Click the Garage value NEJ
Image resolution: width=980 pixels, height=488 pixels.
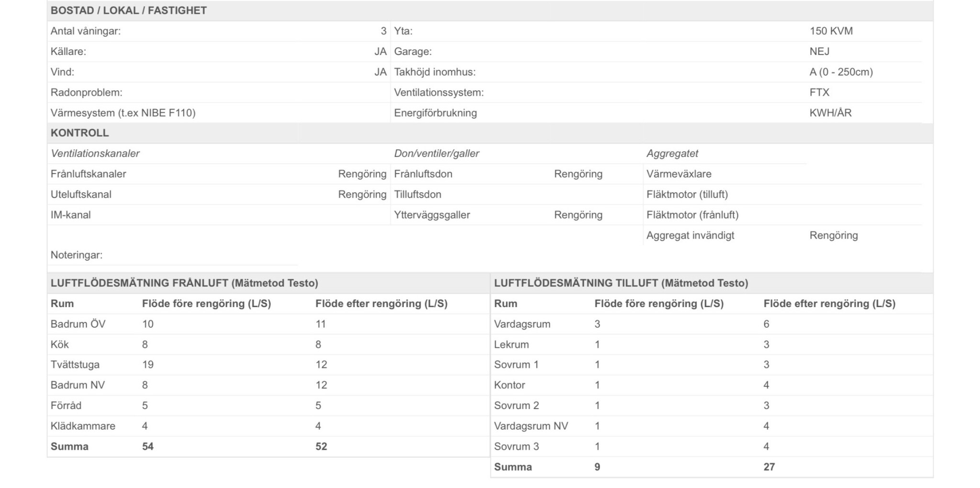pos(819,52)
